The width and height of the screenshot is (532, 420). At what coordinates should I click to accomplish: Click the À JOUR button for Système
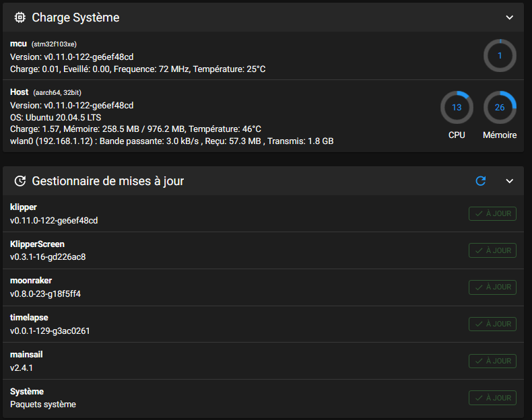pyautogui.click(x=492, y=398)
